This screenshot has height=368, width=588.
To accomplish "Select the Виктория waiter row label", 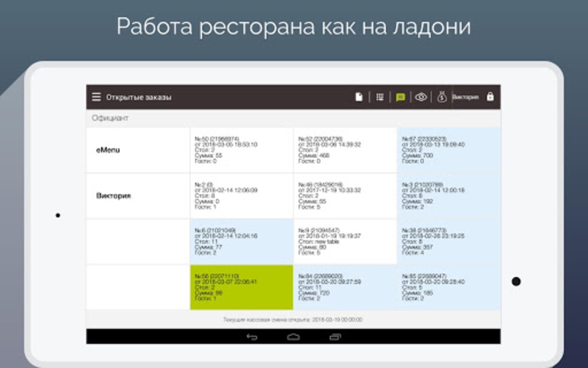I will (x=114, y=196).
